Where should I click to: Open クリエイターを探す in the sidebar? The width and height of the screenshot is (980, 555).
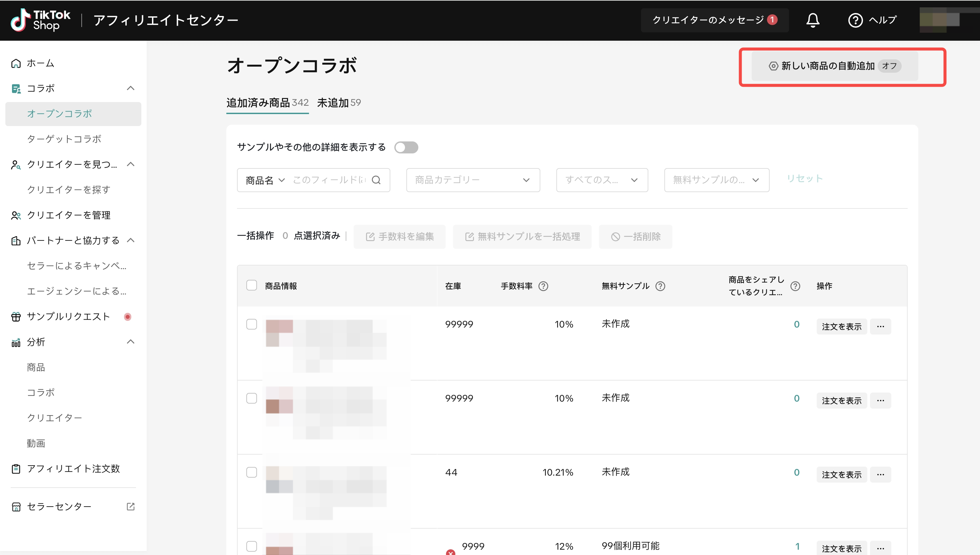pos(69,189)
